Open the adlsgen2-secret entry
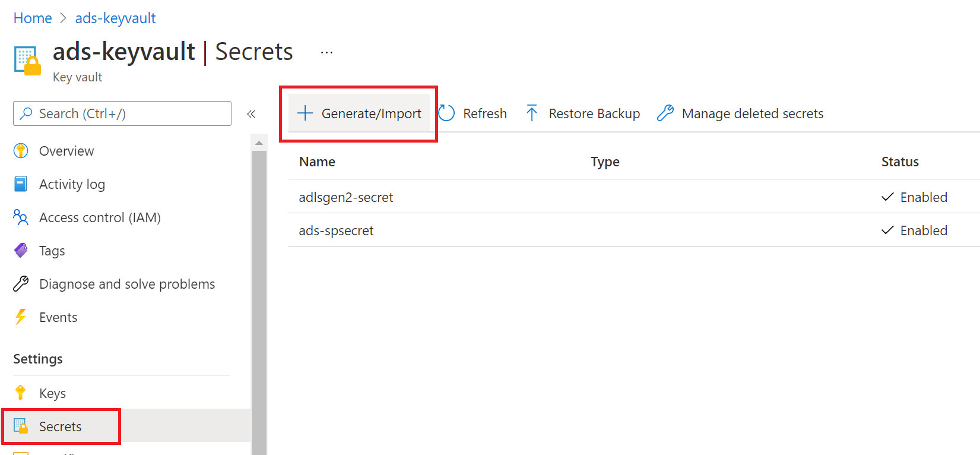This screenshot has width=980, height=455. pos(346,197)
